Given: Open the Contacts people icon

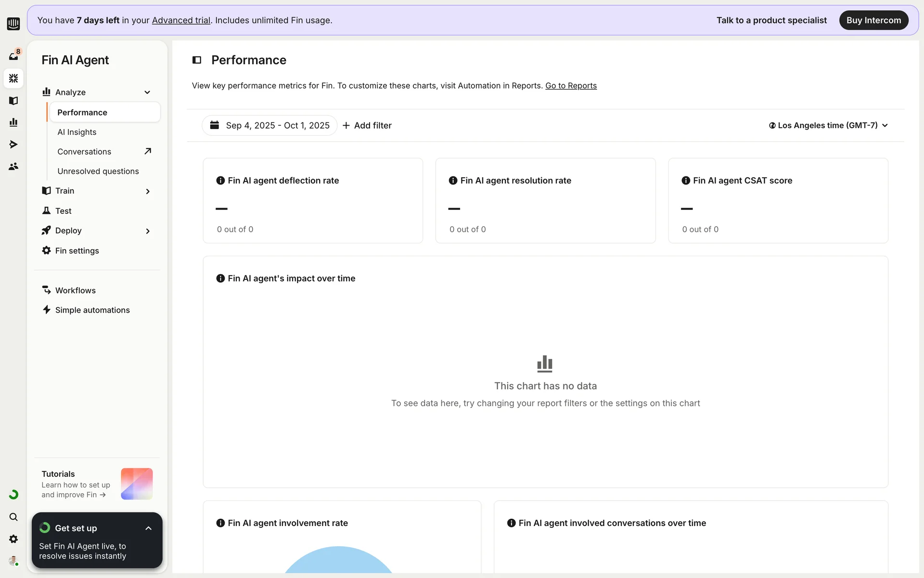Looking at the screenshot, I should pos(13,166).
